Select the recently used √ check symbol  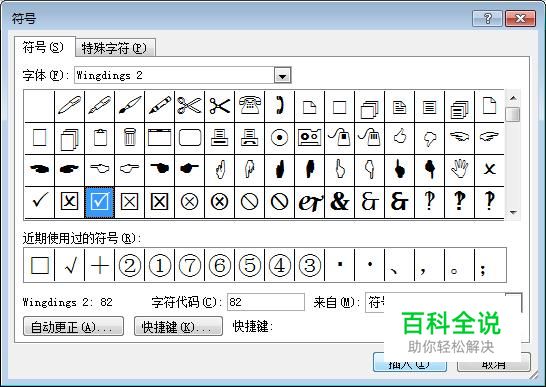(x=70, y=265)
